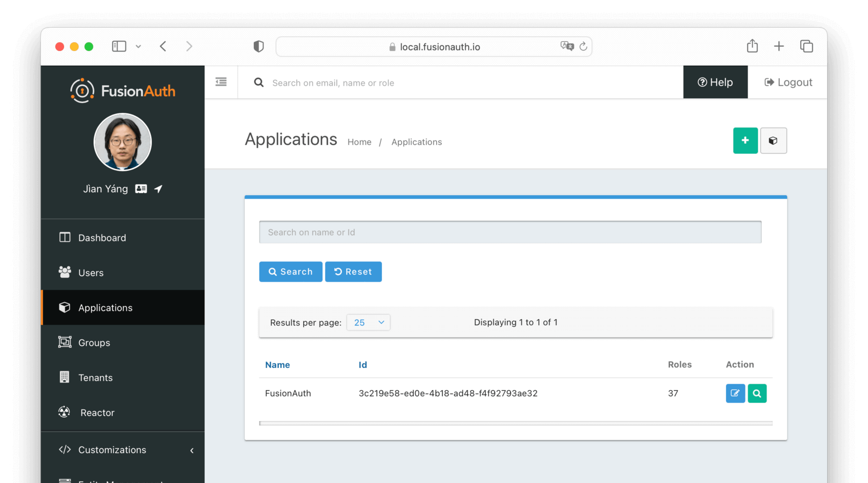Open the Results per page dropdown
868x483 pixels.
coord(368,322)
